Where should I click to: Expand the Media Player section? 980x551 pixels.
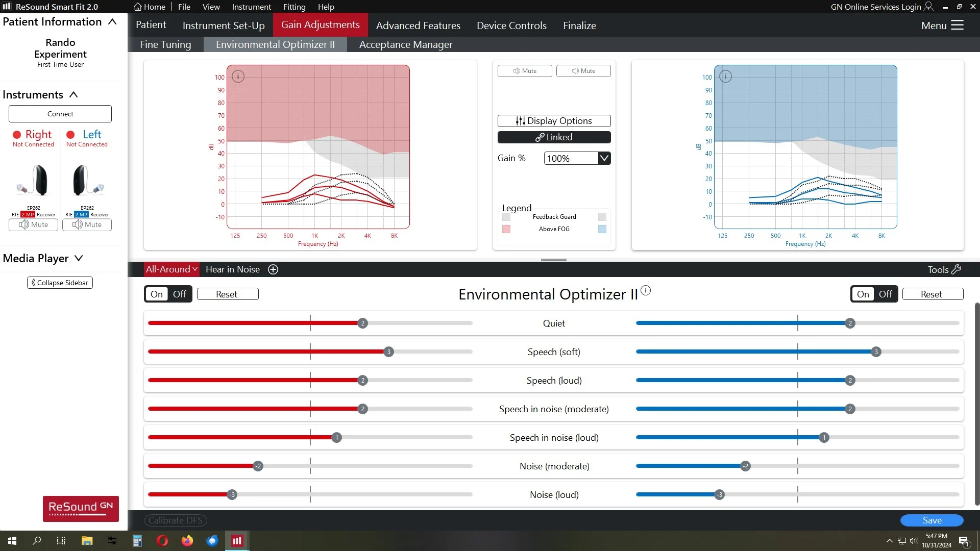79,258
